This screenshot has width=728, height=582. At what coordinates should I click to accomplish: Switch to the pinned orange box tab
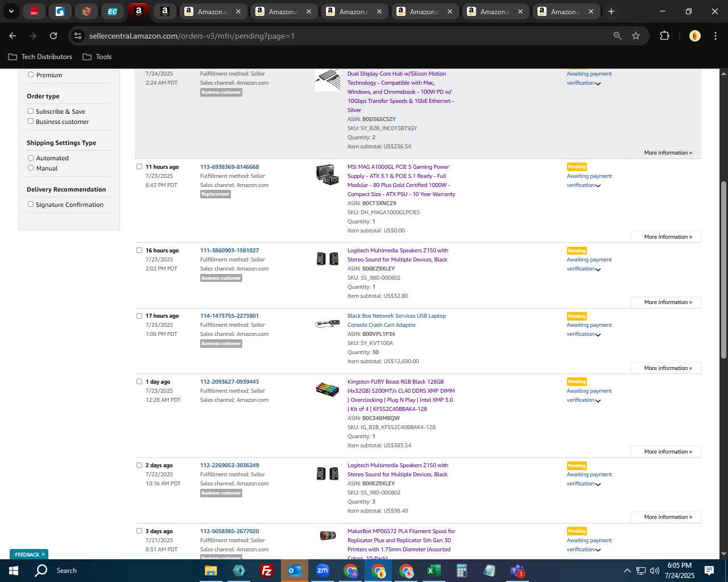[86, 11]
